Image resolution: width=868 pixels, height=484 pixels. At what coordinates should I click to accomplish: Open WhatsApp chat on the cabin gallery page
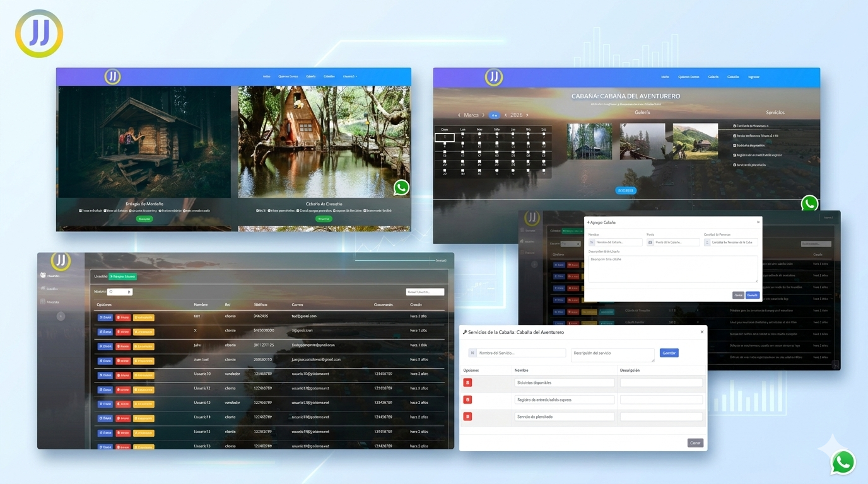(809, 203)
